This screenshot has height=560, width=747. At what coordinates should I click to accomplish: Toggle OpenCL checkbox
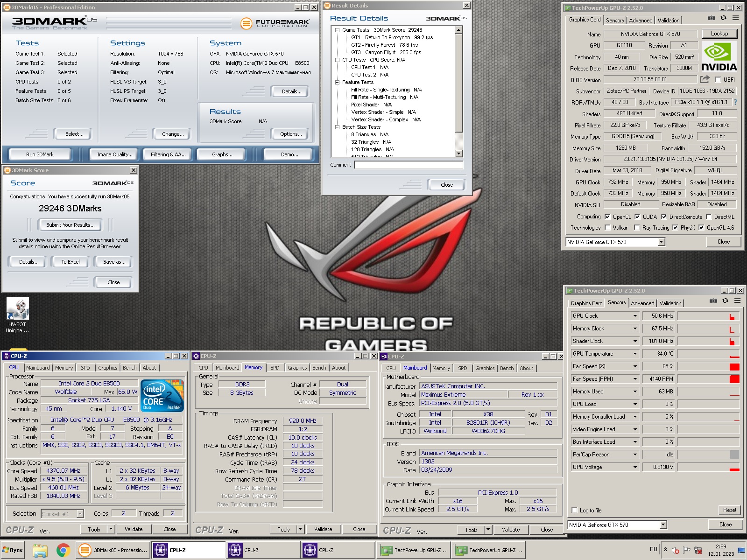(607, 217)
